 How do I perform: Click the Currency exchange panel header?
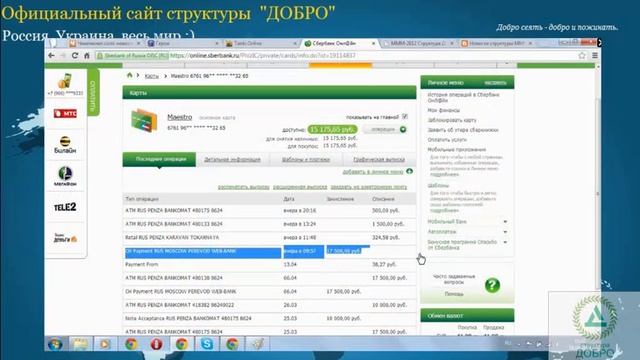click(x=467, y=316)
